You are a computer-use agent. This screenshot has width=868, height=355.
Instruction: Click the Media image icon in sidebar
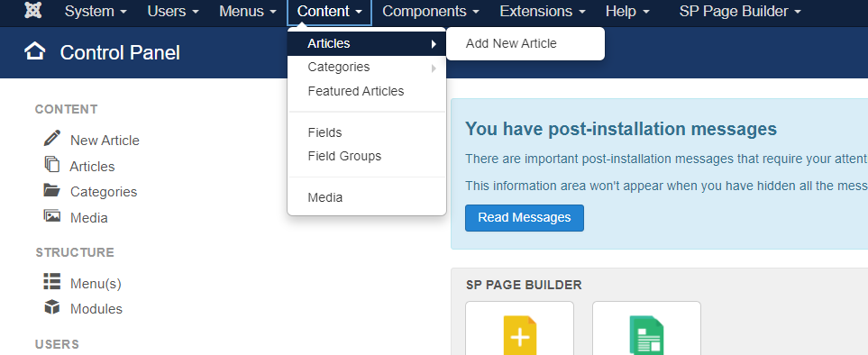pyautogui.click(x=52, y=215)
